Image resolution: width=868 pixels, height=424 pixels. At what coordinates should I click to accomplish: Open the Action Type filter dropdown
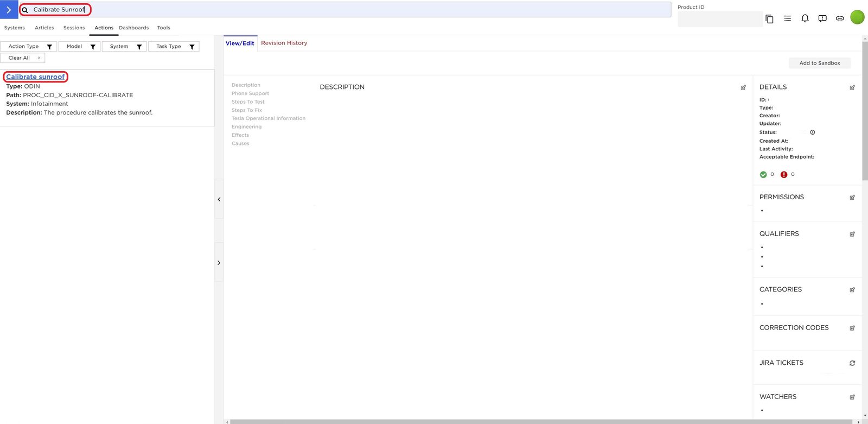(29, 47)
